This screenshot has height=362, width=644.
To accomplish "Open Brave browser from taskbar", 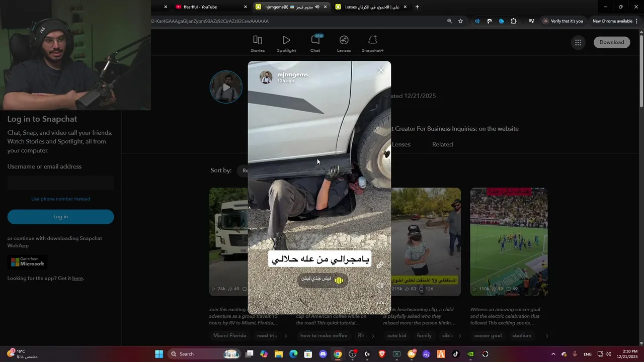I will pyautogui.click(x=382, y=354).
